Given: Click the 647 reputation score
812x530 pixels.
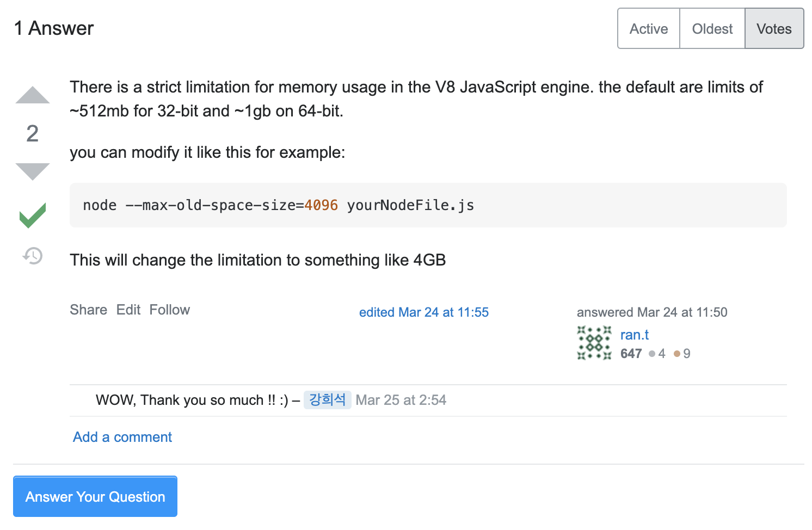Looking at the screenshot, I should pyautogui.click(x=631, y=354).
